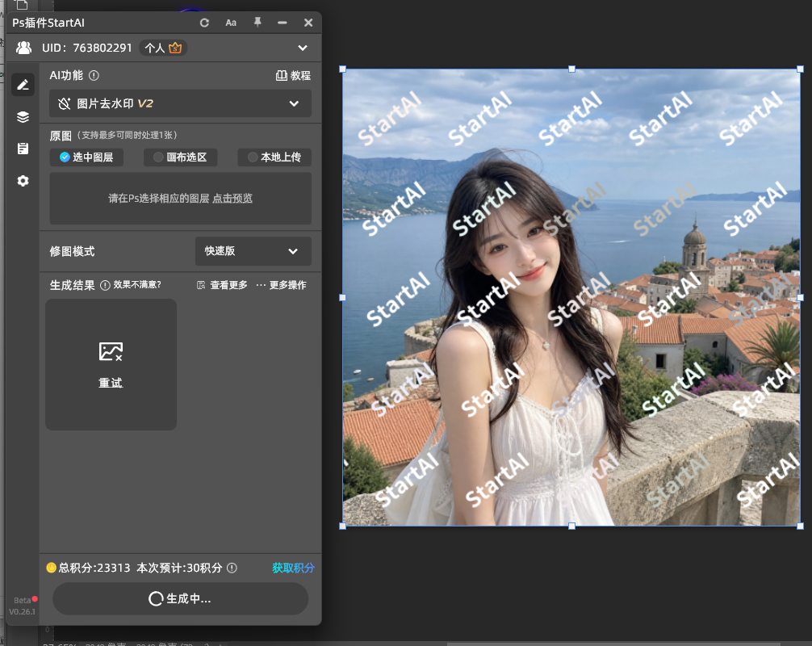
Task: Click the 效果不满意? help link
Action: click(x=137, y=285)
